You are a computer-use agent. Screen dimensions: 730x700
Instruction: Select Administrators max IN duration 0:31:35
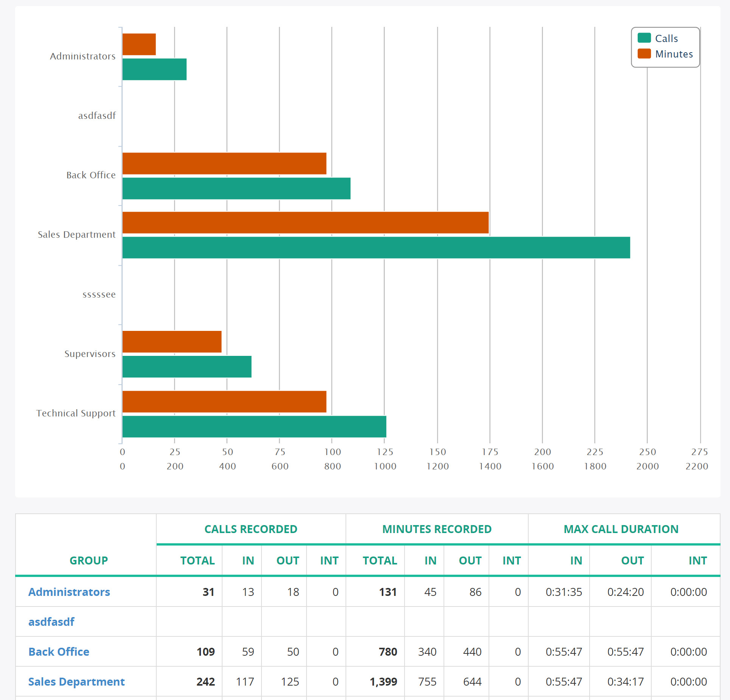[564, 592]
